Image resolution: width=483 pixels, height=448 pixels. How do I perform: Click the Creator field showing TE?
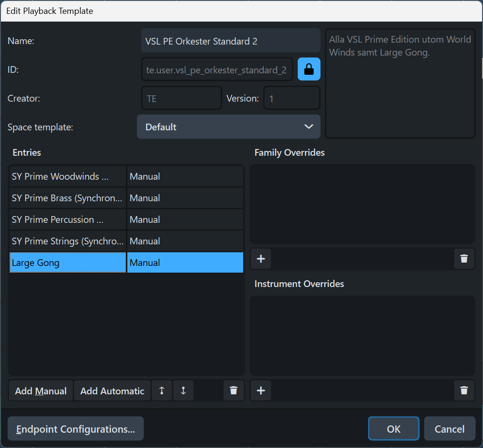(x=181, y=98)
